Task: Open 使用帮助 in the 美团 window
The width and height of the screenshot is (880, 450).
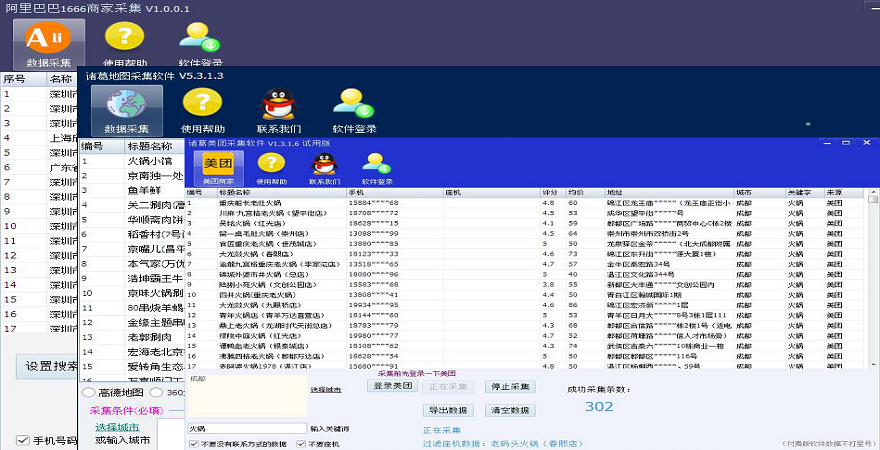Action: [x=272, y=168]
